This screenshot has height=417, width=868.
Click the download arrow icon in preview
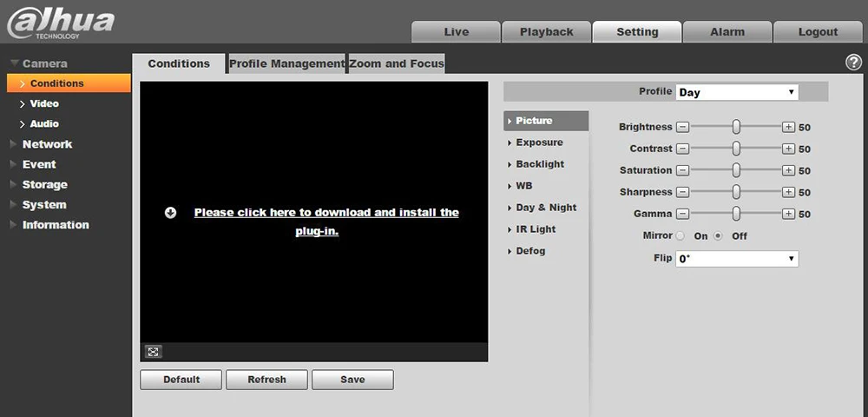click(170, 213)
